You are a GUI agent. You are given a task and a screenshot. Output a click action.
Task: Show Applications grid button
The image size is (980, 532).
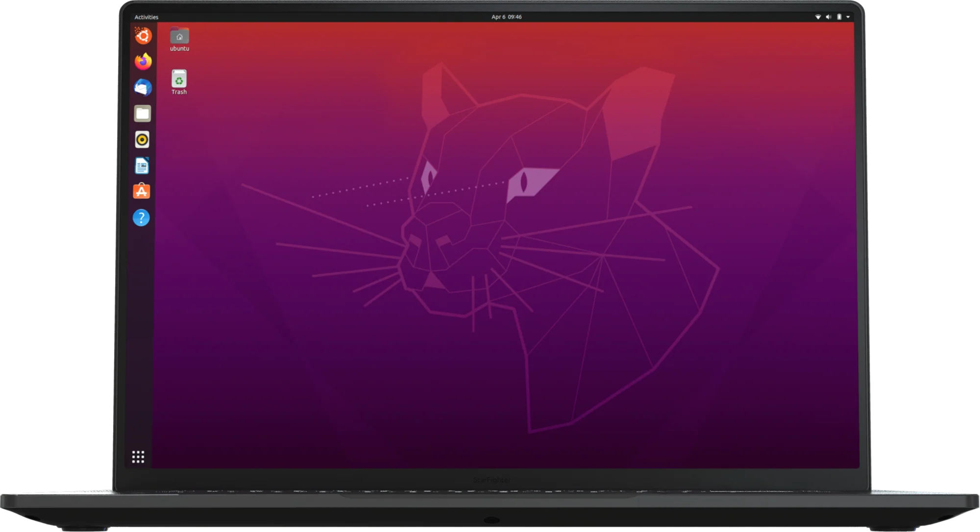tap(138, 457)
